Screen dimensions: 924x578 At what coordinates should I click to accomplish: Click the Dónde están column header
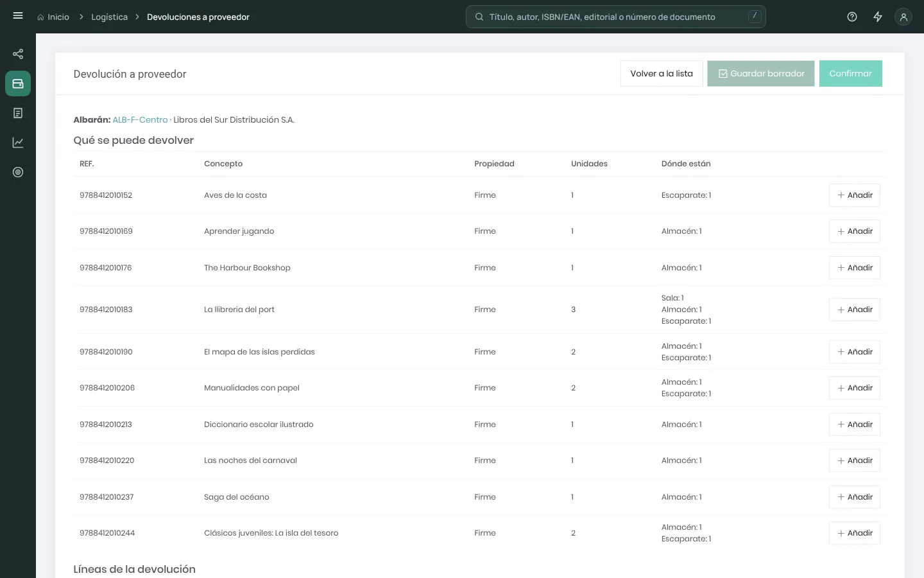coord(686,164)
